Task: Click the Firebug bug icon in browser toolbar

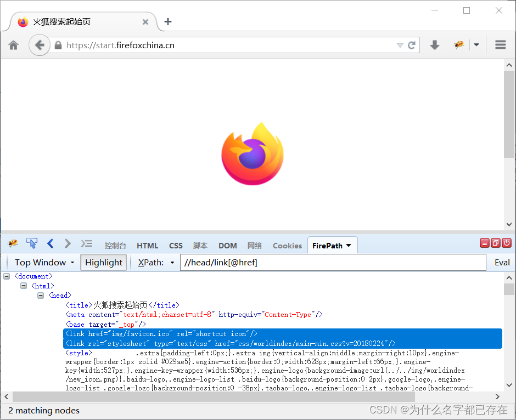Action: point(459,45)
